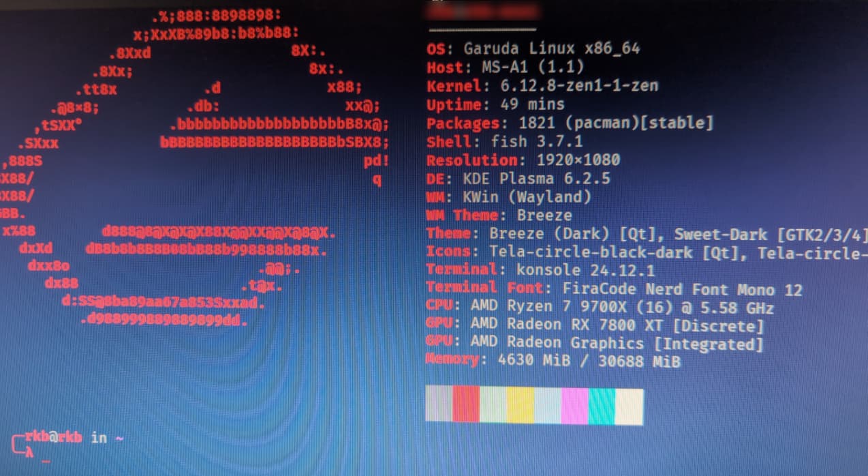
Task: Click the Packages 1821 (pacman) line
Action: 570,123
